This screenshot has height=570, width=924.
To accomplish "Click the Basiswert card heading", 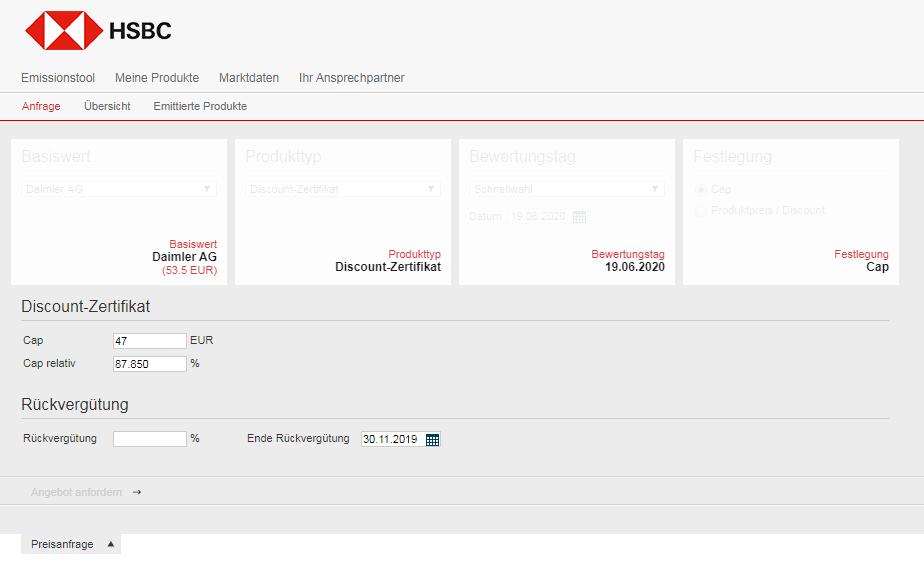I will pyautogui.click(x=56, y=156).
